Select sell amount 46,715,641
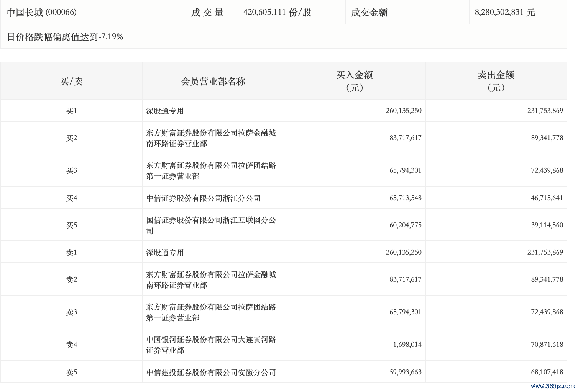Viewport: 578px width, 392px height. [547, 198]
